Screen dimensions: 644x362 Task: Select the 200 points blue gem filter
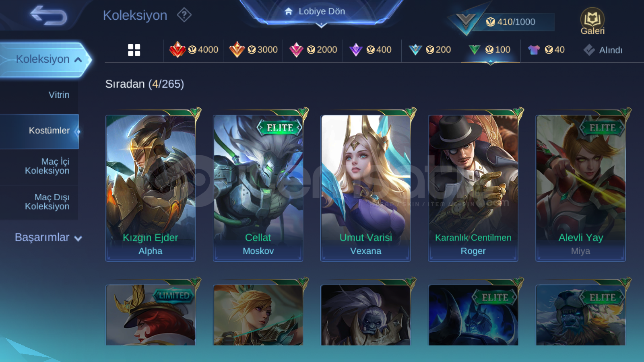(430, 50)
